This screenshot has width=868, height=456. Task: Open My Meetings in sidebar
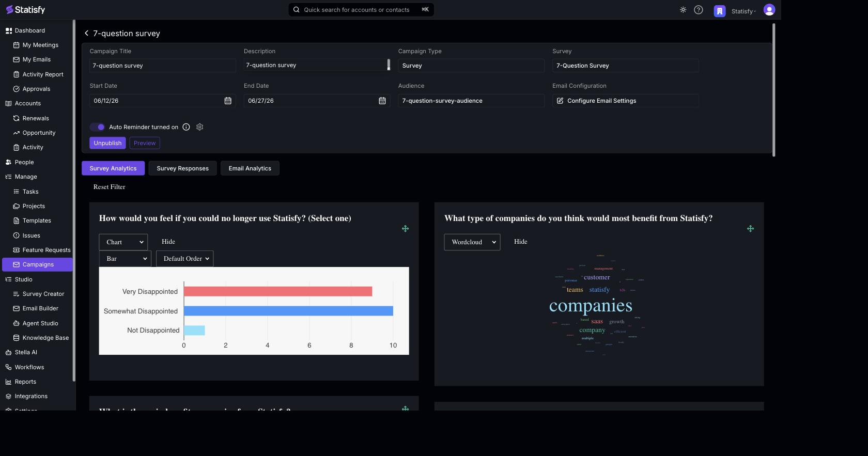tap(40, 45)
